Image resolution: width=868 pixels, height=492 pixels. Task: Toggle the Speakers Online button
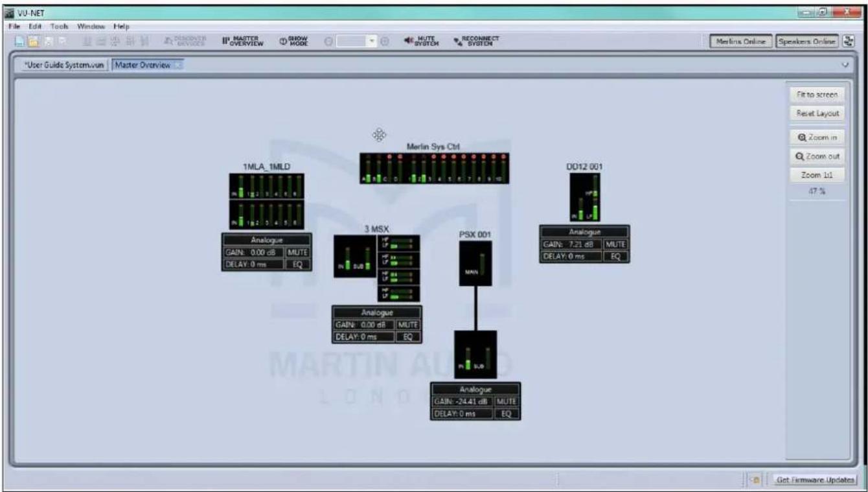[806, 41]
